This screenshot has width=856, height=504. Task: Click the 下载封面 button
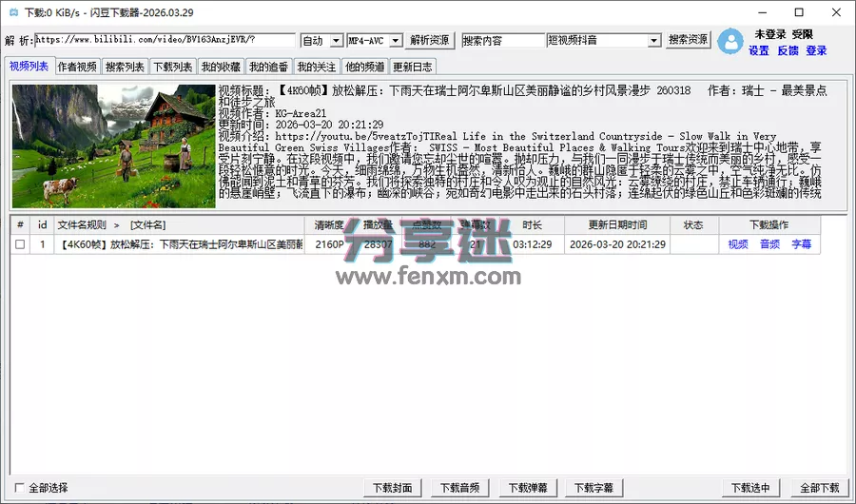click(393, 488)
